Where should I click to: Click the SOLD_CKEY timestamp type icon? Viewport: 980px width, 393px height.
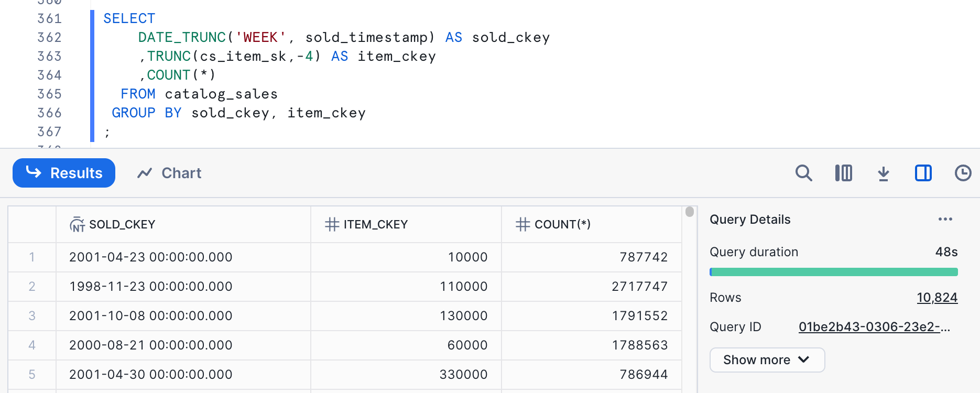77,224
